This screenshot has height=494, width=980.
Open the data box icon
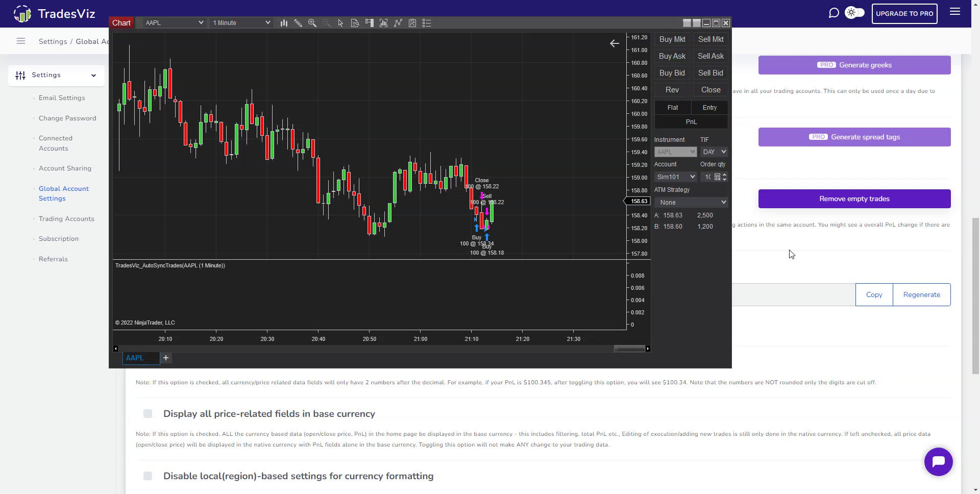click(355, 23)
